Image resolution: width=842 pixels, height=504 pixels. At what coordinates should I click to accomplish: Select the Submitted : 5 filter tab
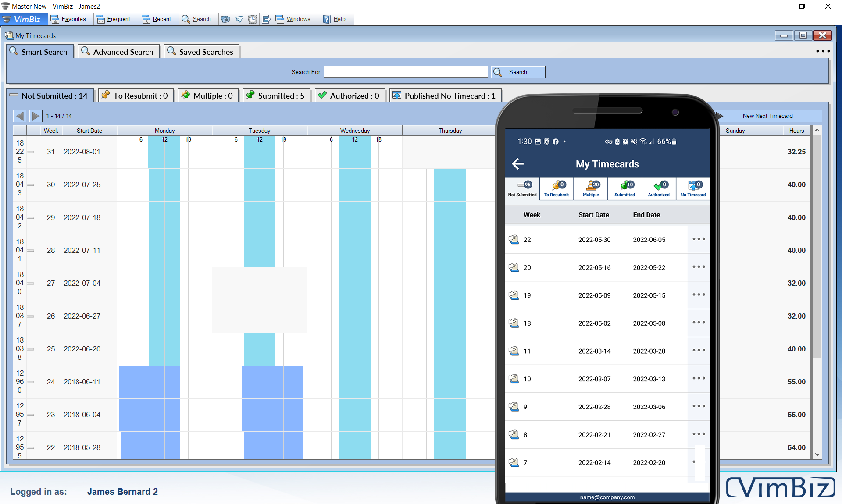coord(276,95)
